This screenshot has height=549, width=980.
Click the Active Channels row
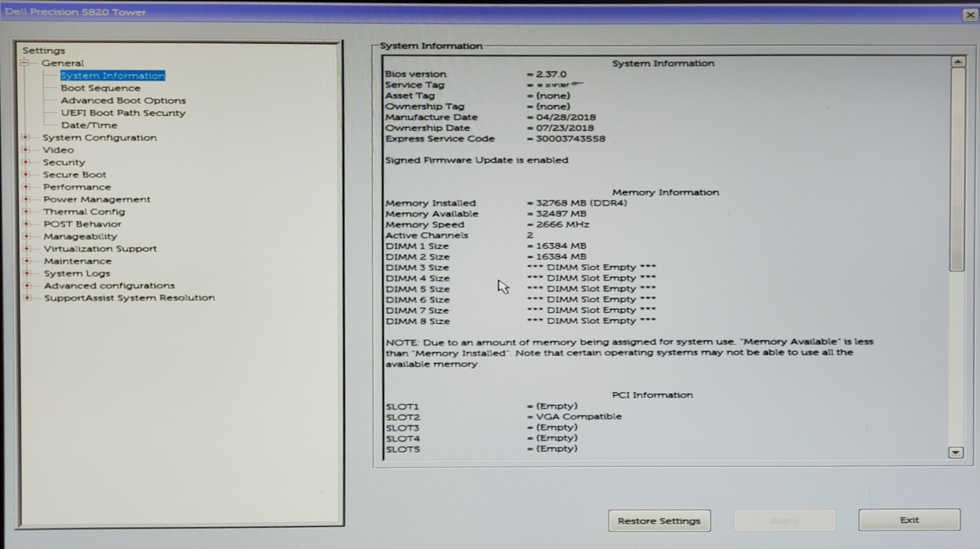pyautogui.click(x=459, y=235)
